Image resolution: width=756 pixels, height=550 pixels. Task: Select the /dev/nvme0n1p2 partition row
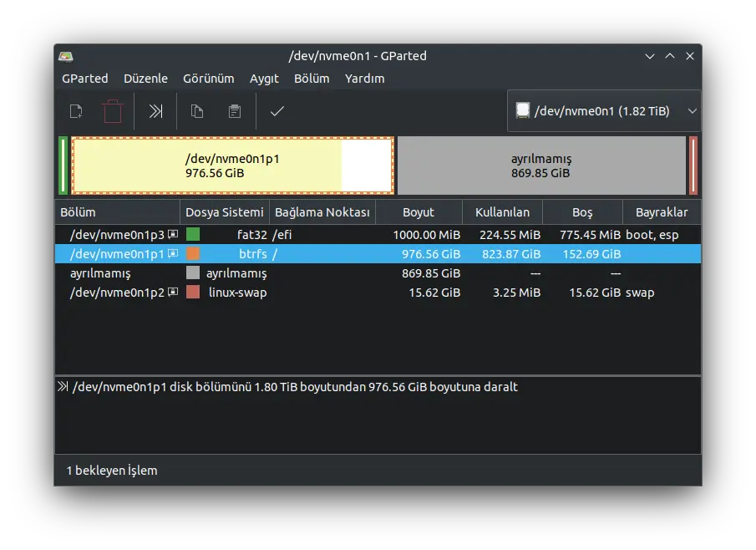(378, 293)
